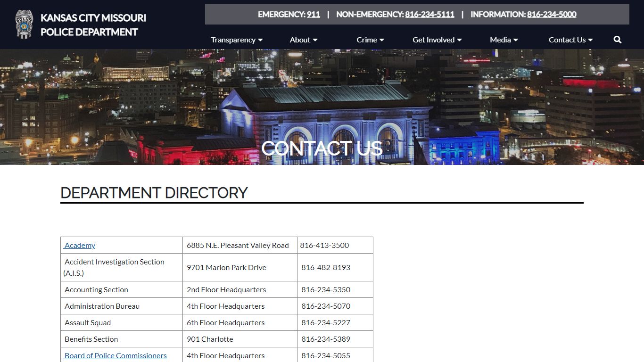Click Kansas City Missouri Police Department title
The height and width of the screenshot is (362, 644).
[x=93, y=25]
